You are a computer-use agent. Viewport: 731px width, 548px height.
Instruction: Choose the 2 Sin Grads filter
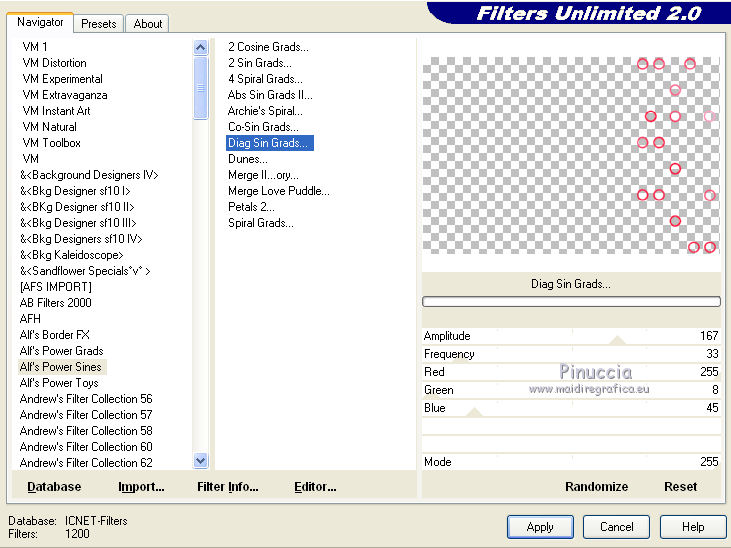coord(260,63)
